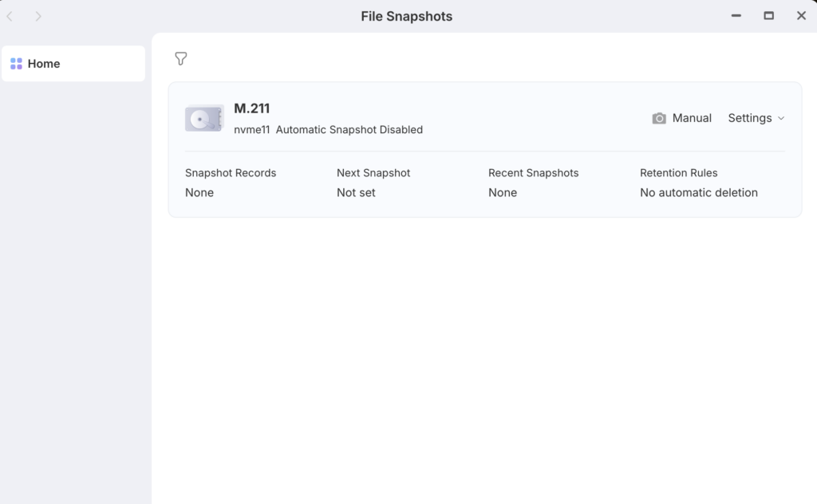
Task: Click the camera icon for manual snapshot
Action: pyautogui.click(x=659, y=118)
